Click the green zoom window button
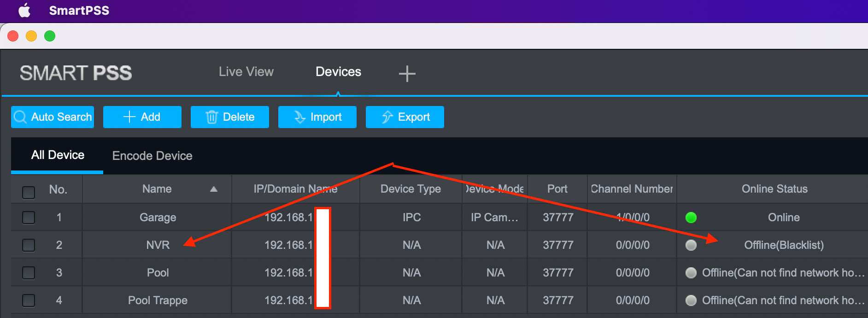This screenshot has height=318, width=868. click(50, 36)
